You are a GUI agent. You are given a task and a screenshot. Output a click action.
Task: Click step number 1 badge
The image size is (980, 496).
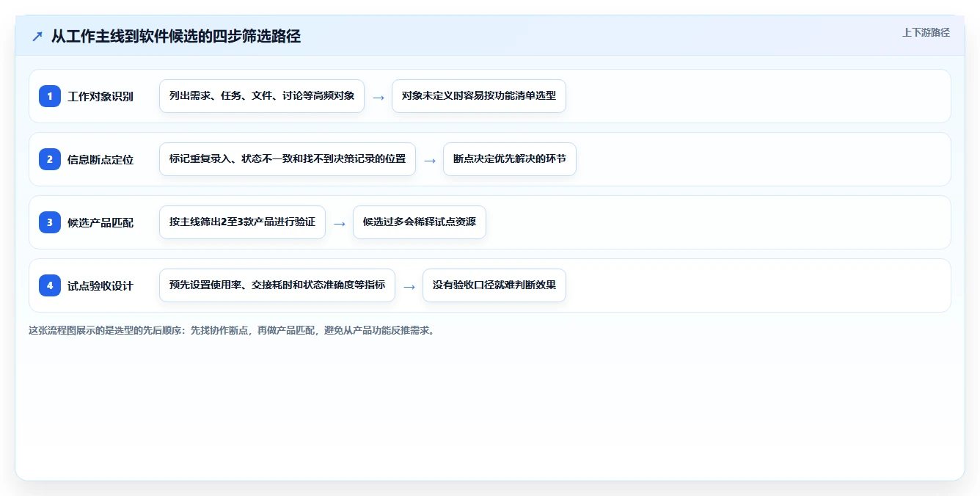pyautogui.click(x=50, y=96)
